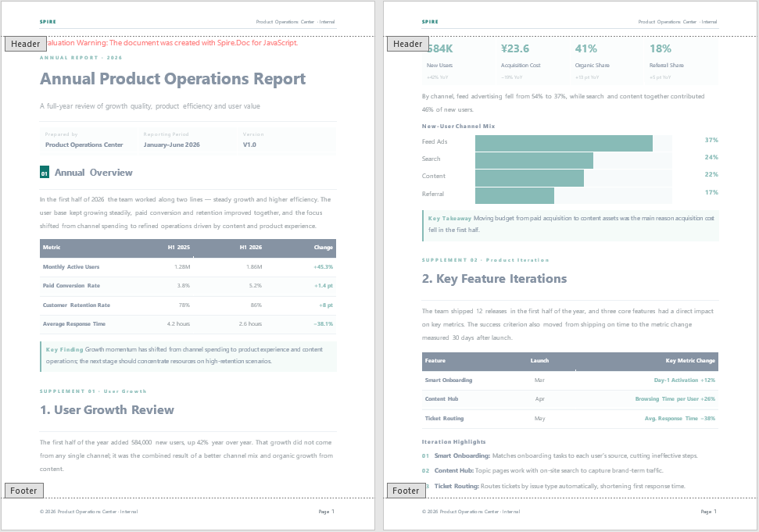Click the "Content Hub" table row label
Viewport: 759px width, 532px height.
(442, 398)
